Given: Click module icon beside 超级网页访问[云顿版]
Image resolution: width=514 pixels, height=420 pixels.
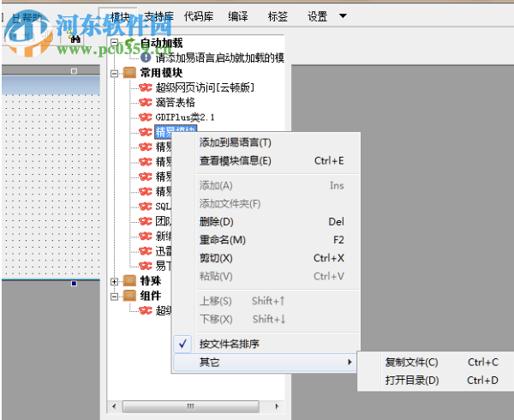Looking at the screenshot, I should (146, 87).
